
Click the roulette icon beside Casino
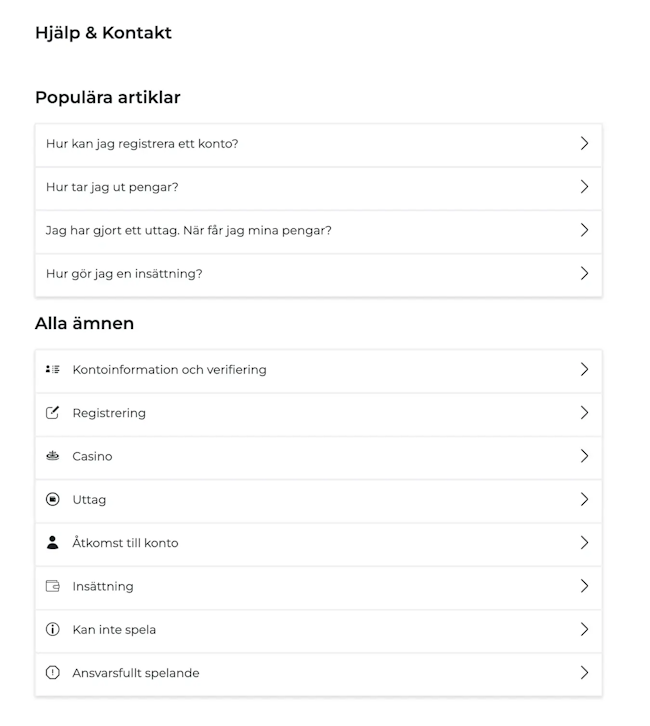pos(53,456)
